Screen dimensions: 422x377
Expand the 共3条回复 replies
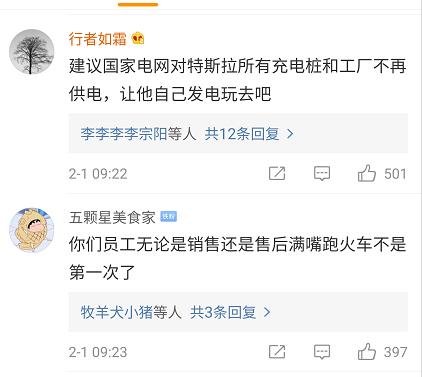pos(223,312)
